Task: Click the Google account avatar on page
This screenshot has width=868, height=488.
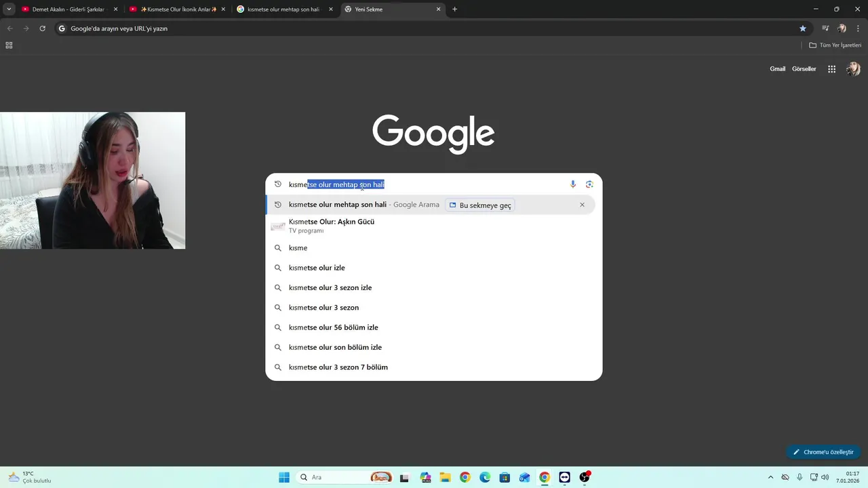Action: [x=853, y=69]
